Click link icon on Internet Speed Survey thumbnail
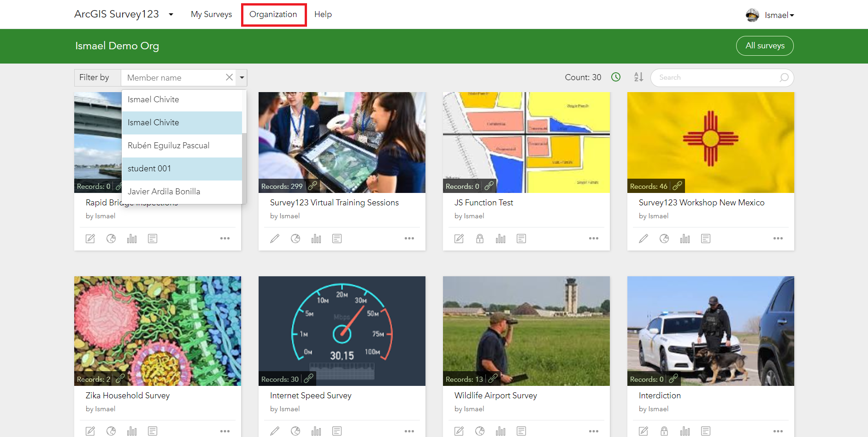868x437 pixels. (x=309, y=379)
